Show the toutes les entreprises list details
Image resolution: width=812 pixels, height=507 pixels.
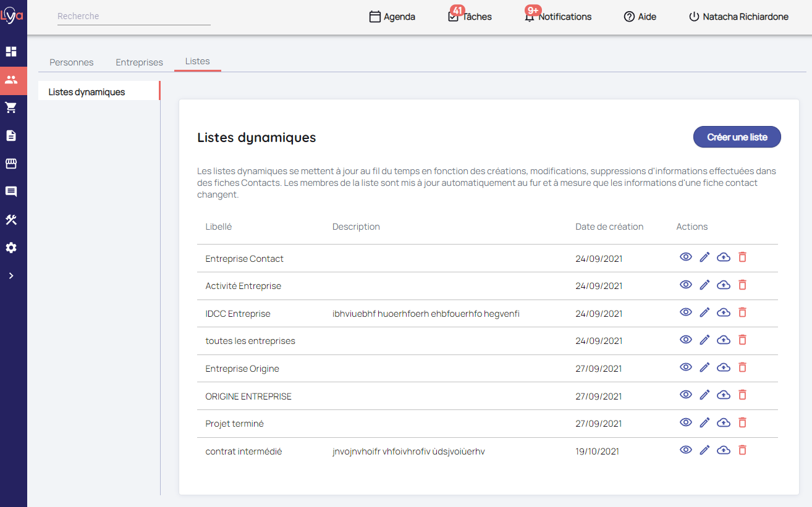click(x=685, y=340)
